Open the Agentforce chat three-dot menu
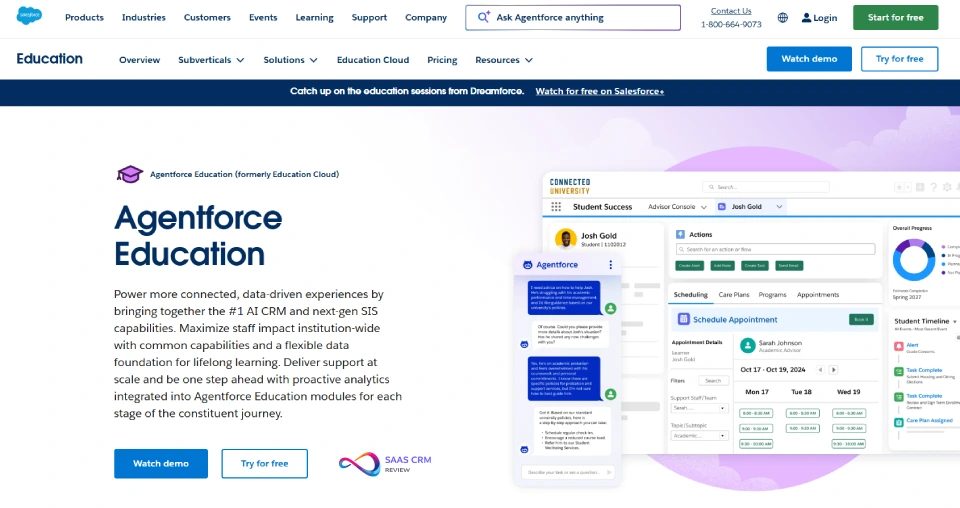The image size is (960, 508). [611, 265]
